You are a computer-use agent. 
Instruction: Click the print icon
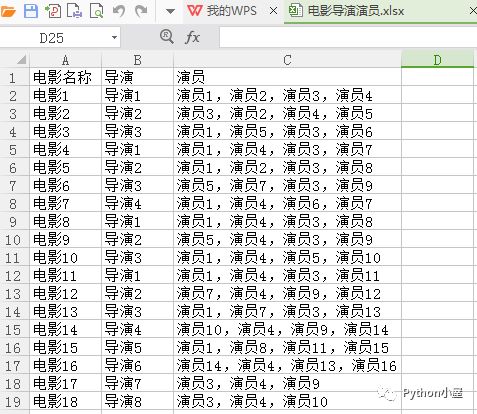(74, 11)
